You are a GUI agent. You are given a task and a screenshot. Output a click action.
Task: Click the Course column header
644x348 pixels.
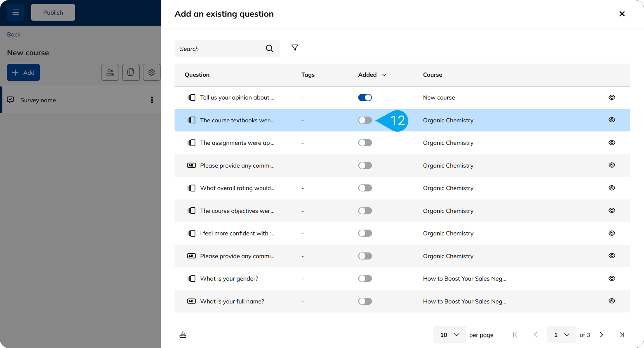(432, 75)
